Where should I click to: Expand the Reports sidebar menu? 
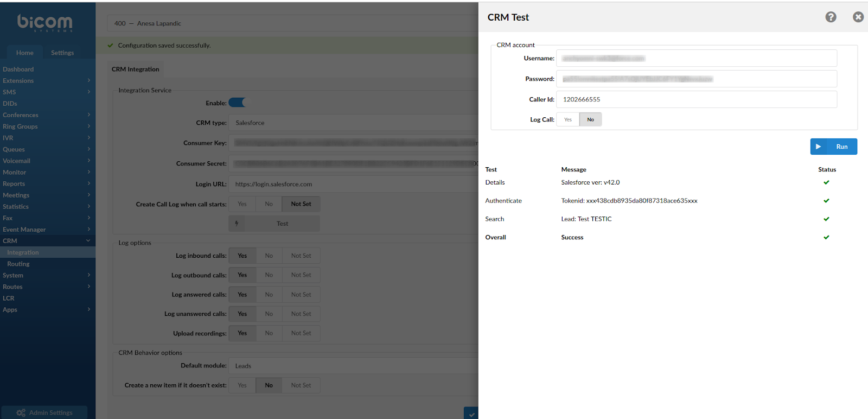click(x=47, y=184)
